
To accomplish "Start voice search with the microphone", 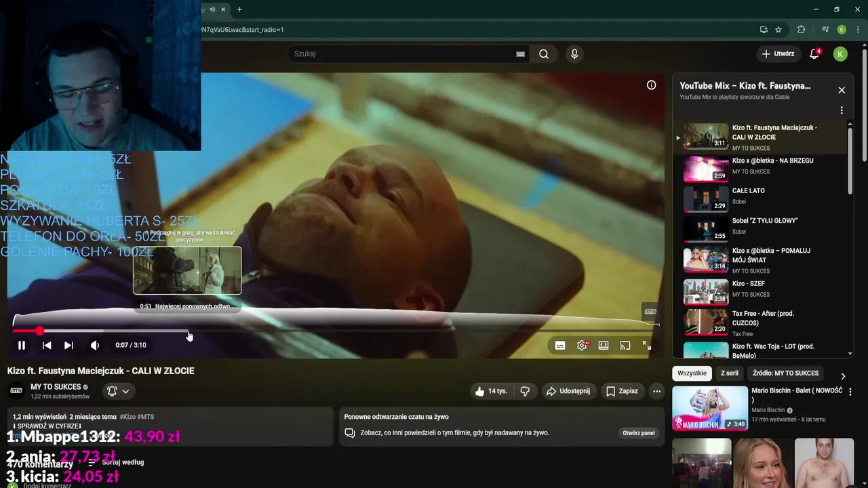I will [x=574, y=54].
